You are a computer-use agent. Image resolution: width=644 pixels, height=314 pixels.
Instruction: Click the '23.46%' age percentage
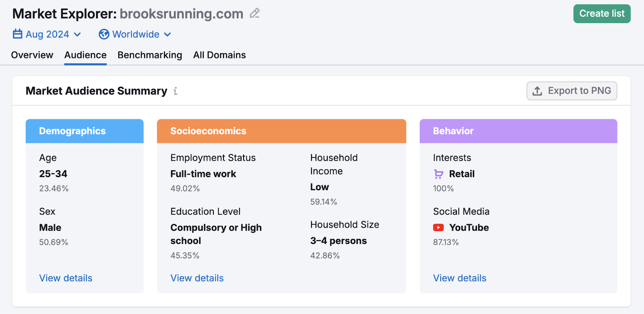point(54,189)
